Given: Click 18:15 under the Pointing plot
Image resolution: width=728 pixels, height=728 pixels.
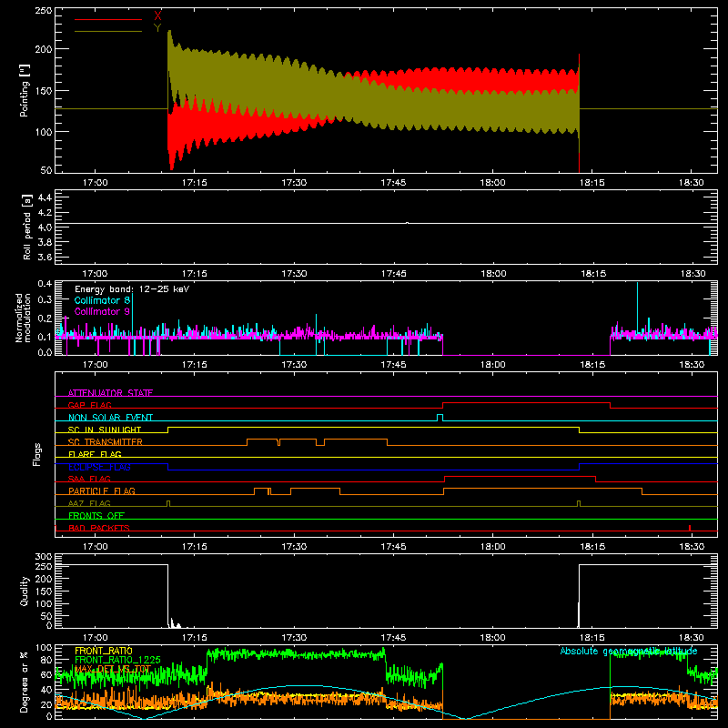Looking at the screenshot, I should (x=592, y=183).
